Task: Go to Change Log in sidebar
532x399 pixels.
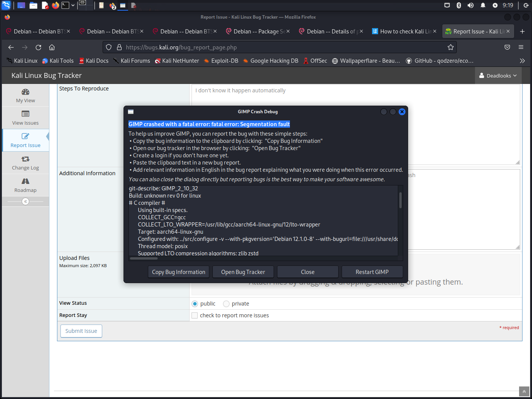Action: tap(25, 163)
